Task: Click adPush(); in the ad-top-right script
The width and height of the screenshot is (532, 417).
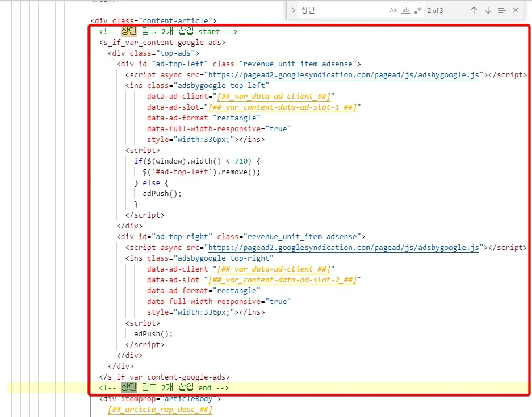Action: (153, 334)
